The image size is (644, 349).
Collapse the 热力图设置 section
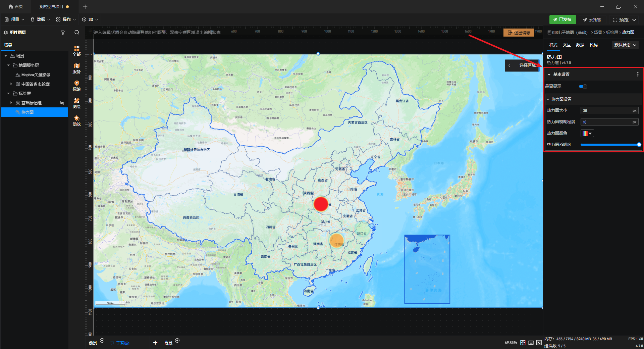click(548, 99)
